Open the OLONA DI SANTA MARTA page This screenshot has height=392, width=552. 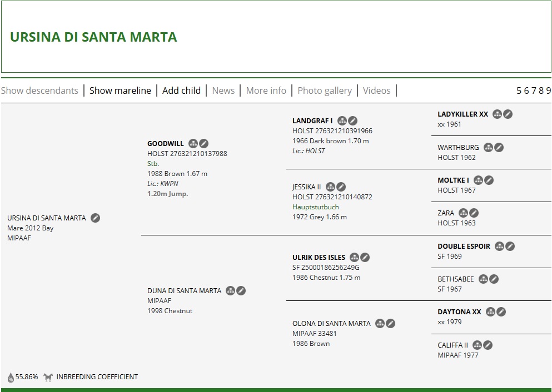[x=331, y=324]
